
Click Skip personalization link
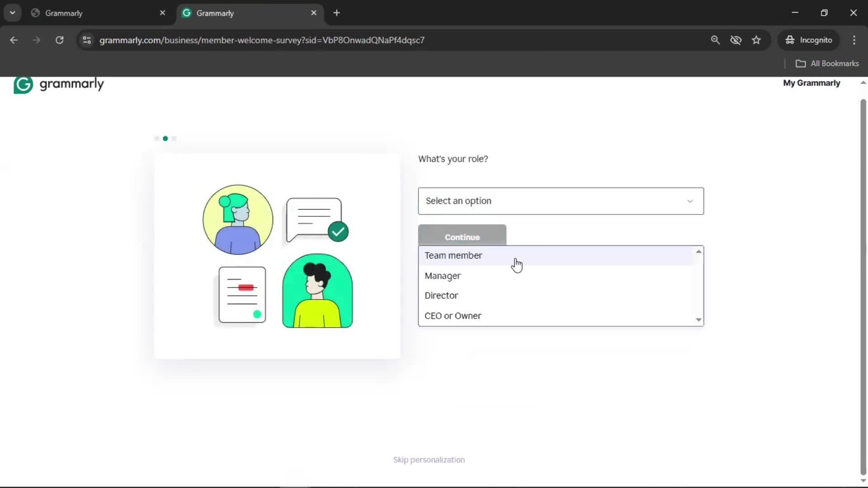429,460
